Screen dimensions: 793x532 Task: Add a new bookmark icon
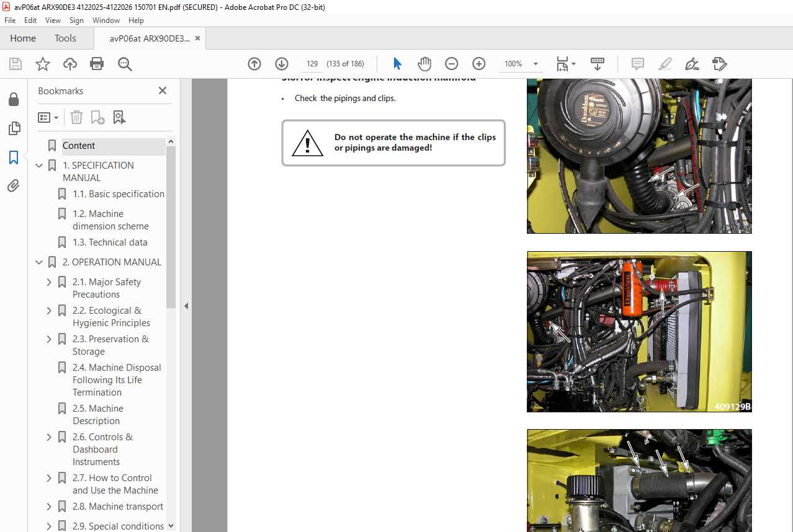(x=97, y=117)
